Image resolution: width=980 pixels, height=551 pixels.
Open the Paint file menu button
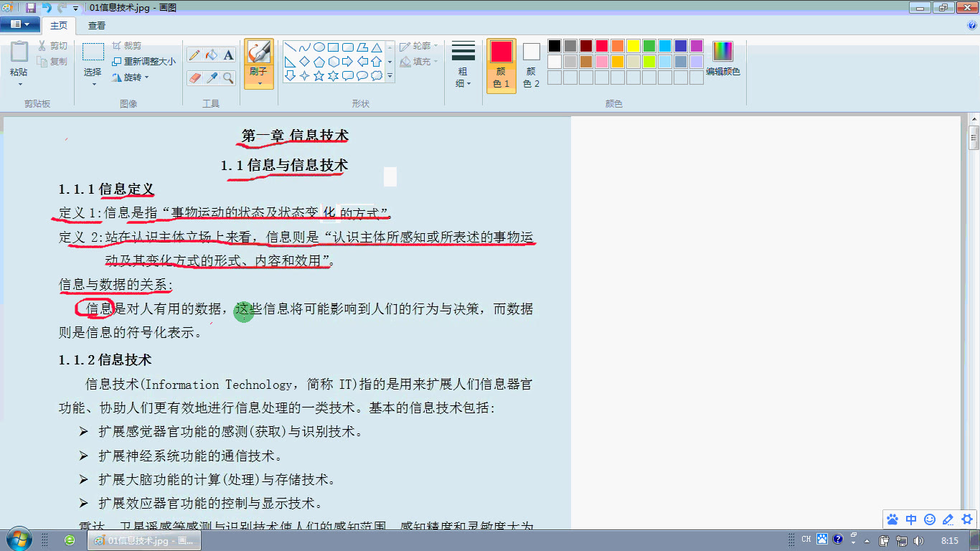(20, 24)
